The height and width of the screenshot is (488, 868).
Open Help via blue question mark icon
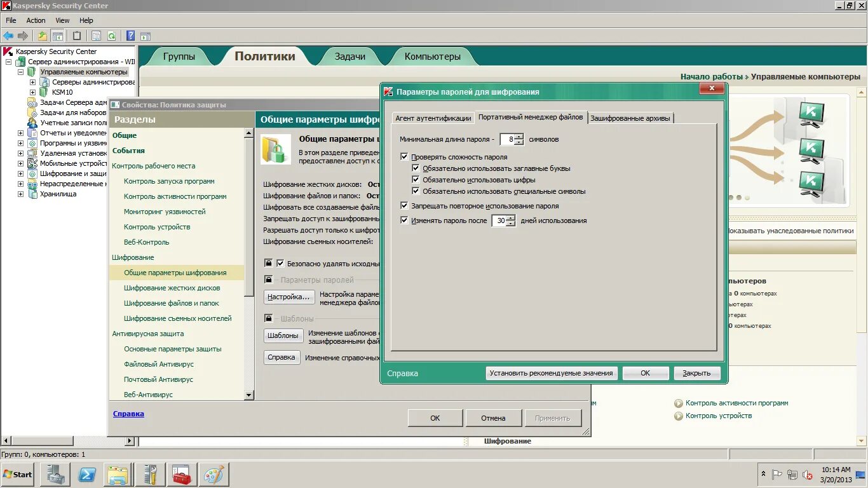(x=130, y=36)
